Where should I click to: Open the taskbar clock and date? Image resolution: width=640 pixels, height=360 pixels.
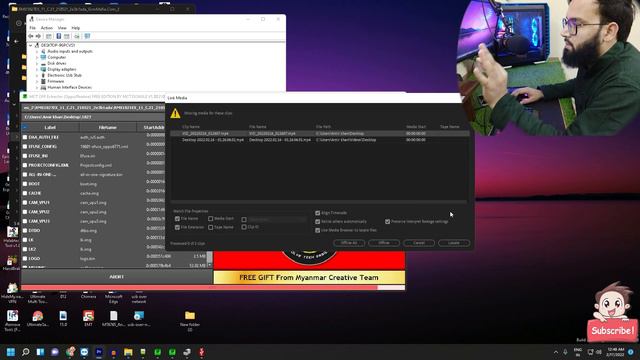coord(616,352)
